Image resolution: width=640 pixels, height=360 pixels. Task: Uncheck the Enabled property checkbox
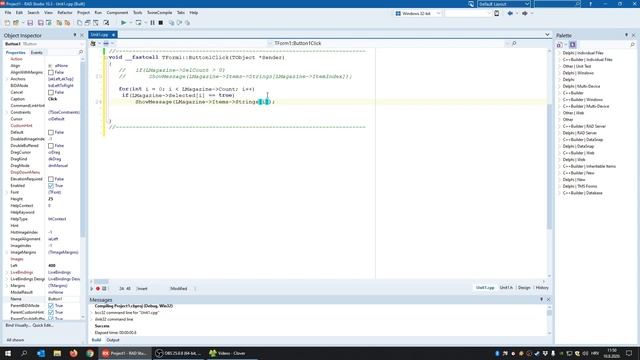point(51,186)
